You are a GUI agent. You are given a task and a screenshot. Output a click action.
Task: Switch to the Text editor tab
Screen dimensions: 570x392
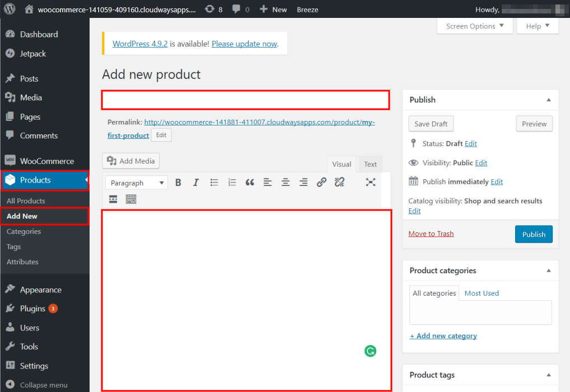point(370,164)
